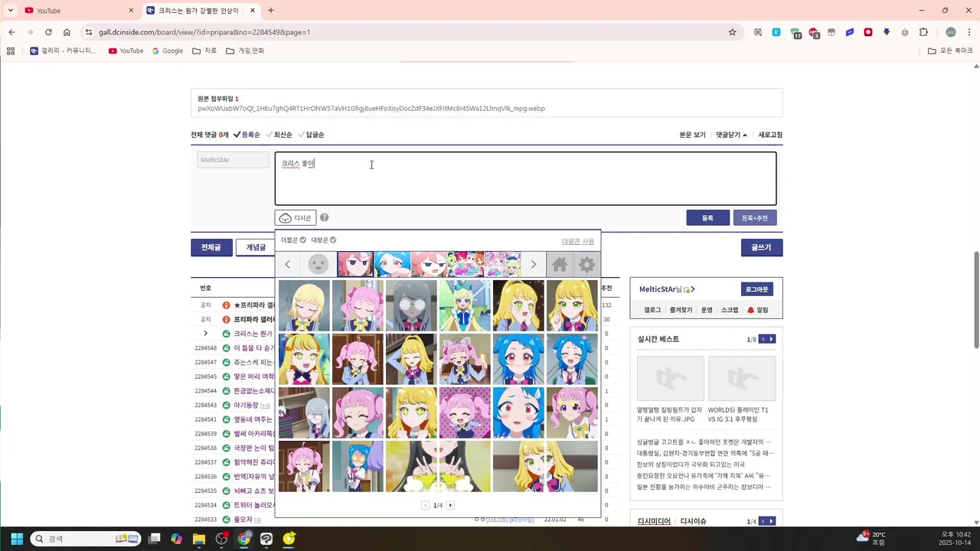Viewport: 980px width, 551px height.
Task: Switch to the 디시이슈 tab
Action: click(x=693, y=521)
